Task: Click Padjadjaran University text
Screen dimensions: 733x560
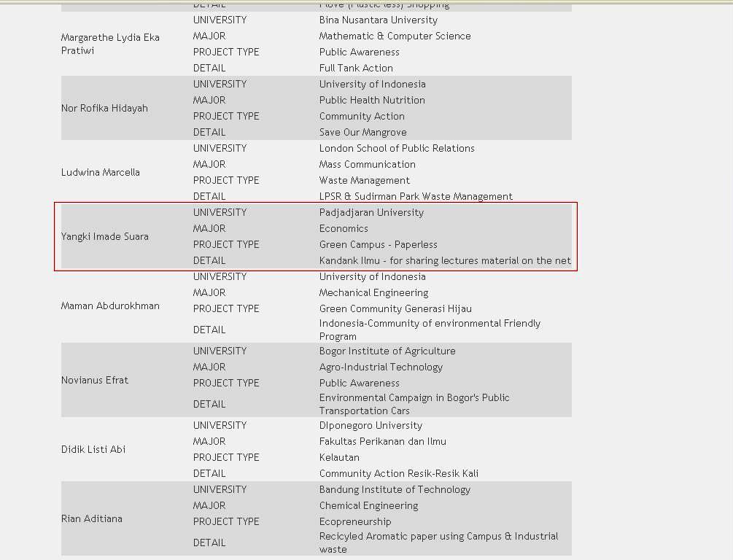Action: [371, 212]
